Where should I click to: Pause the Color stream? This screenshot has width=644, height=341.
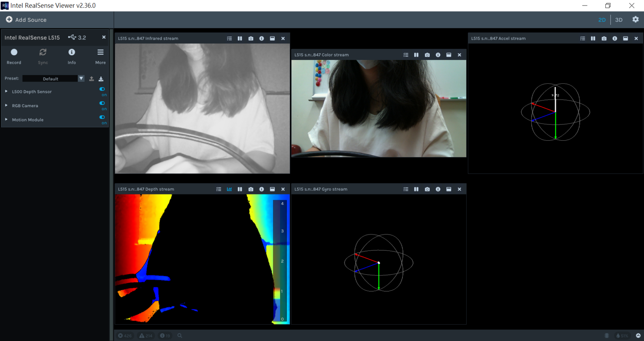(416, 55)
